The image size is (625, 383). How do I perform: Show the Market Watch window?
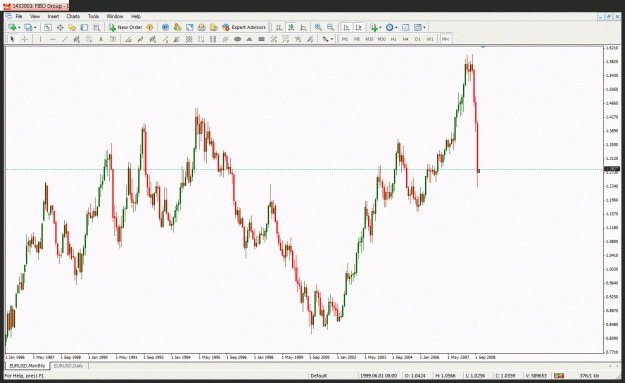pos(48,27)
